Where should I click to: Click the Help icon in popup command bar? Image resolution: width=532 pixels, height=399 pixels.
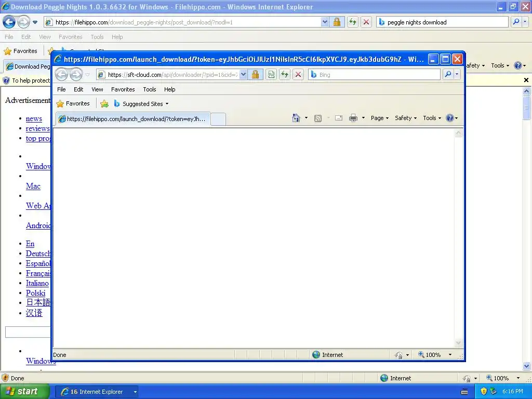[x=450, y=118]
